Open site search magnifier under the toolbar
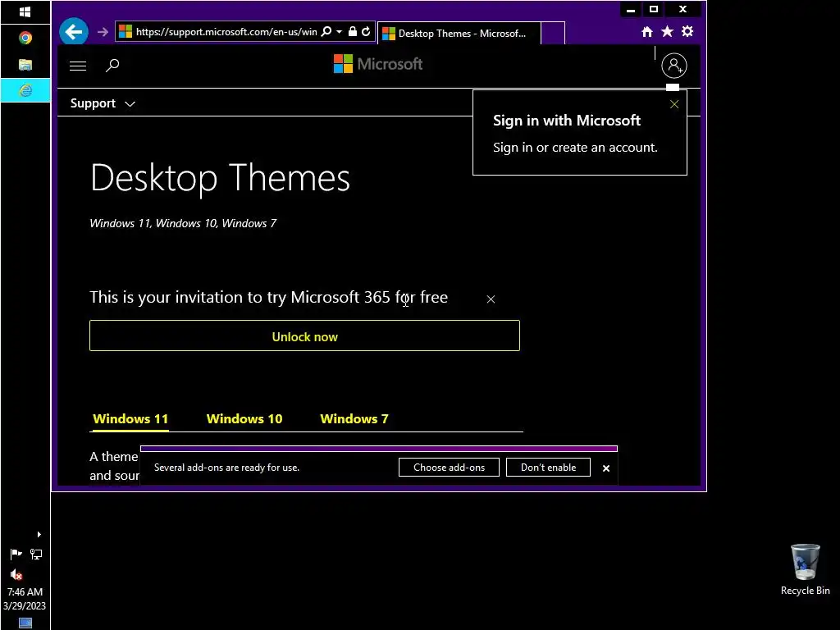This screenshot has height=630, width=840. click(112, 66)
